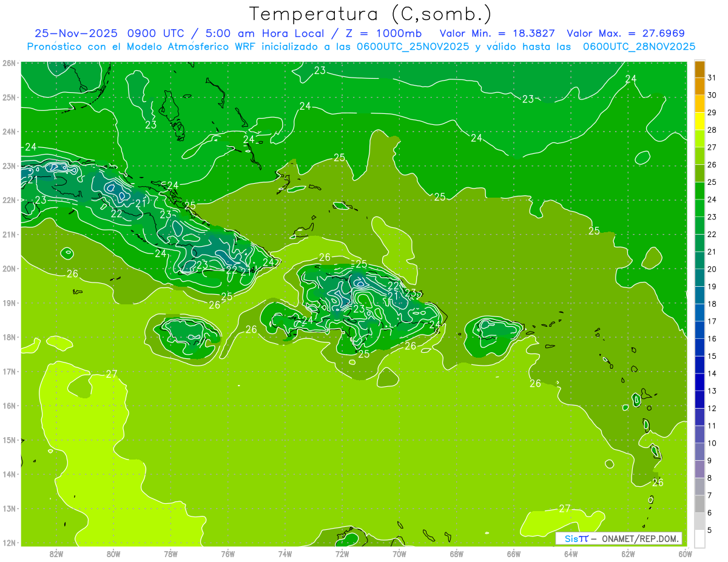Click the "80W" longitude label
Screen dimensions: 728x562
point(113,554)
